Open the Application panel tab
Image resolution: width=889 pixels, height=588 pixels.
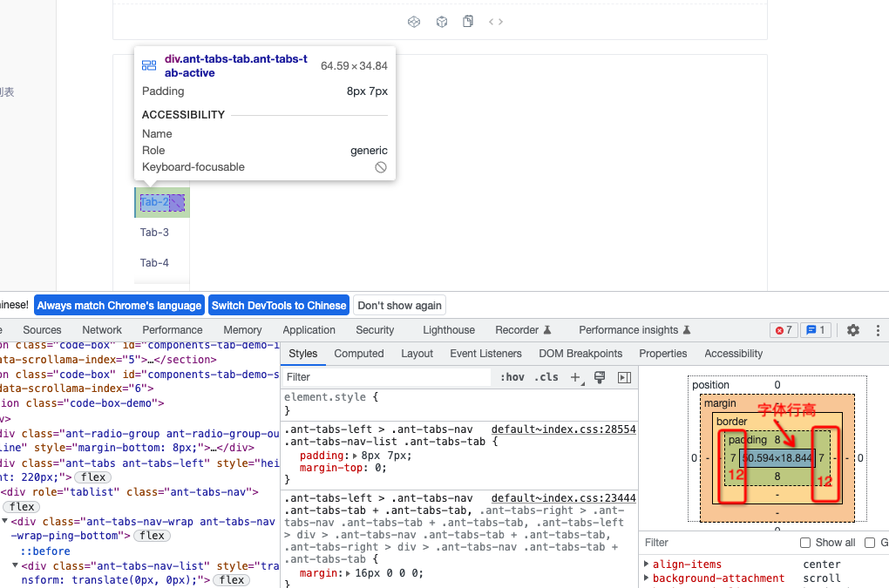tap(309, 329)
